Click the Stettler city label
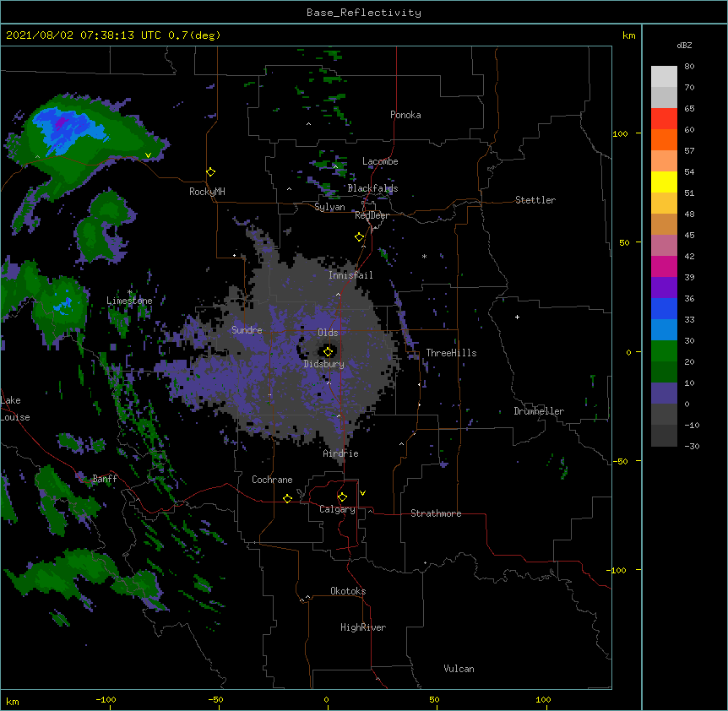728x711 pixels. 535,200
